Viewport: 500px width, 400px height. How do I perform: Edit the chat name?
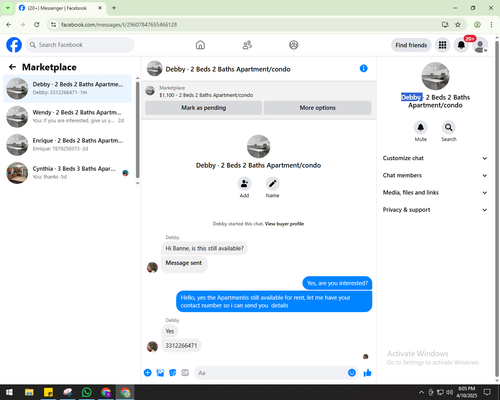[272, 184]
